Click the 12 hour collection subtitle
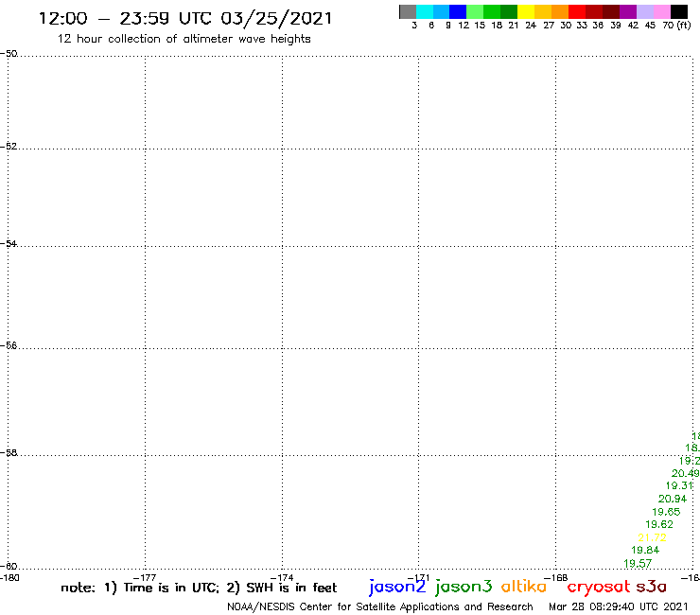This screenshot has height=615, width=700. (x=184, y=39)
